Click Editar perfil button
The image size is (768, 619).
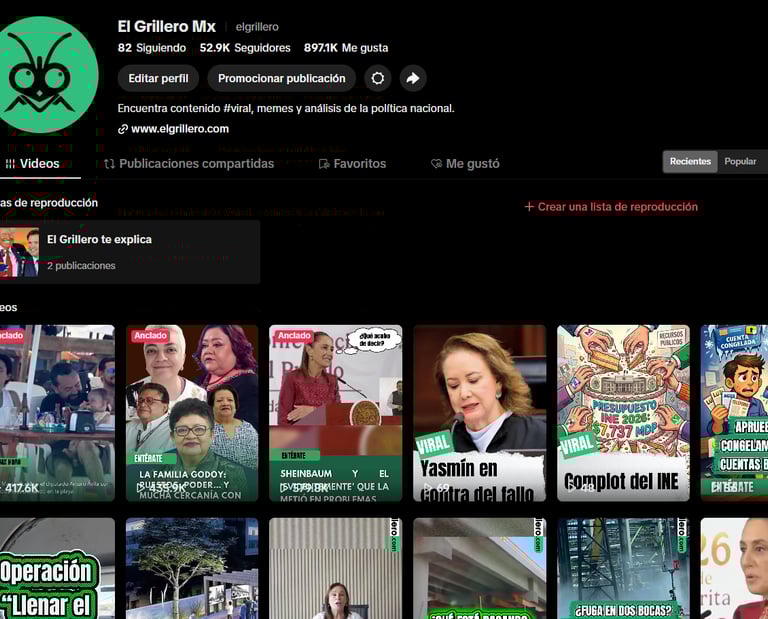click(x=158, y=78)
